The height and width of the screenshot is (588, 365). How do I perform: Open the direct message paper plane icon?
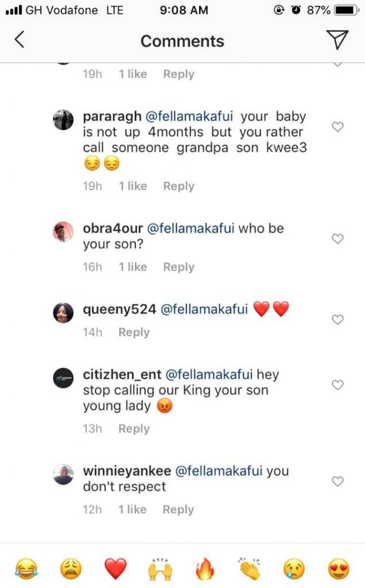click(337, 40)
